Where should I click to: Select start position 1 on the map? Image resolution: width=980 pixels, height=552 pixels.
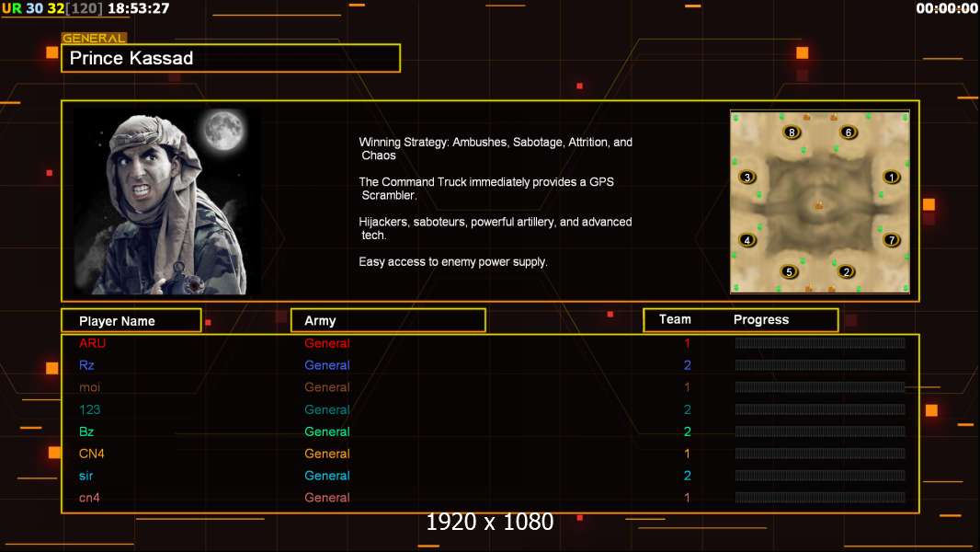point(891,178)
